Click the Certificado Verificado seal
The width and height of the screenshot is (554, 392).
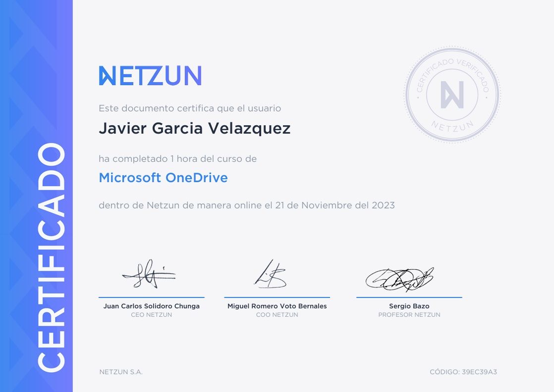[x=452, y=95]
